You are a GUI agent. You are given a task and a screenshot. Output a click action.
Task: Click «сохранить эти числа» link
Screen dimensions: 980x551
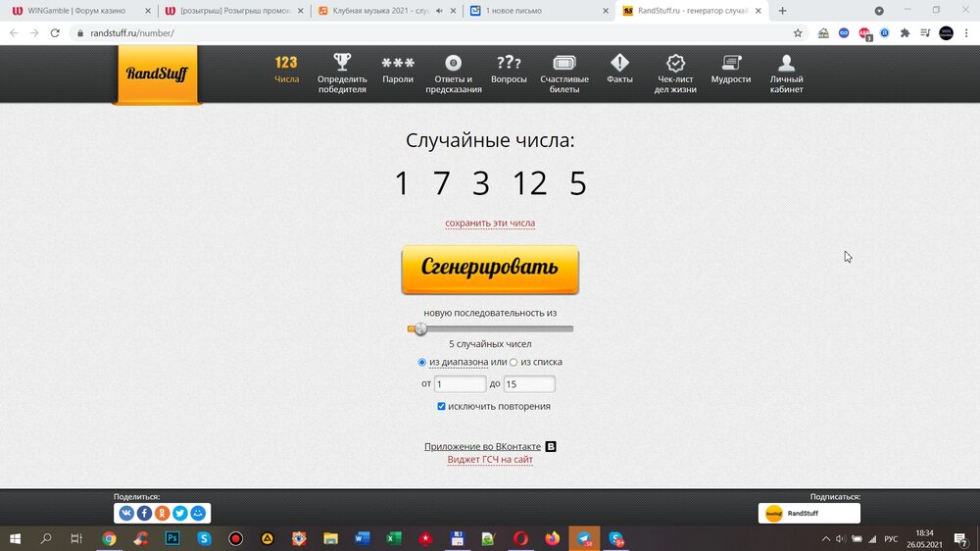[490, 224]
